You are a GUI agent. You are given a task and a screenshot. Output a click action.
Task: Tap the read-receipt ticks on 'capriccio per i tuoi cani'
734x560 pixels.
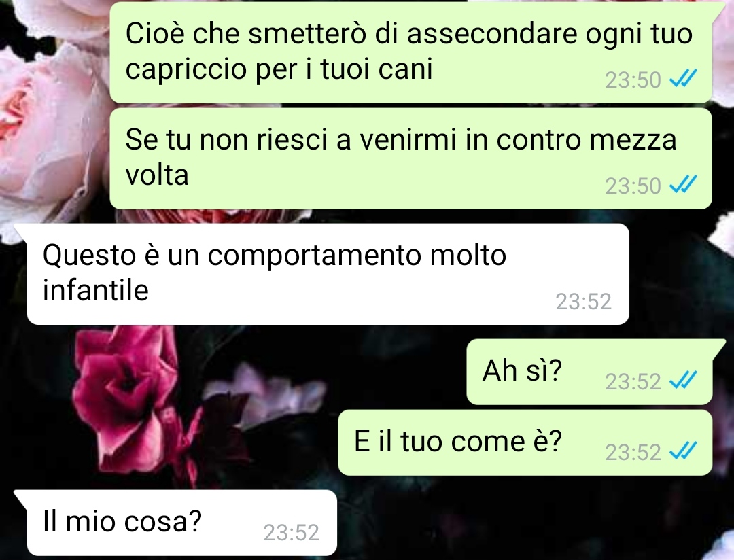(683, 79)
